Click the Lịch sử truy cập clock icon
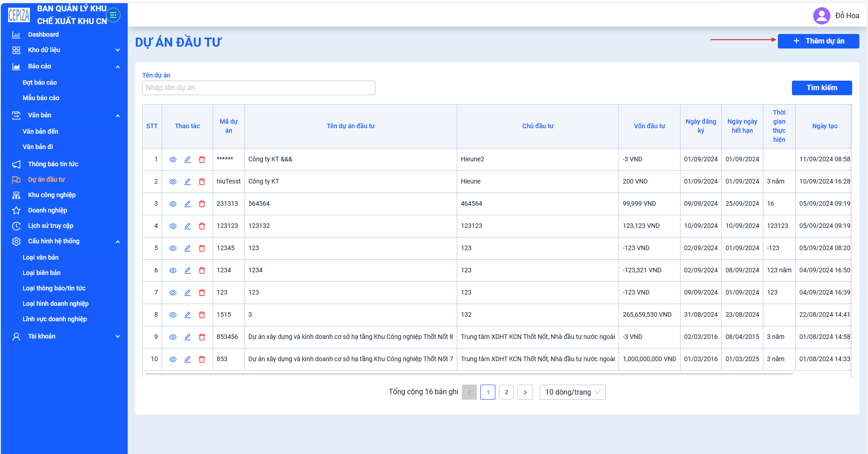Image resolution: width=868 pixels, height=454 pixels. point(16,226)
